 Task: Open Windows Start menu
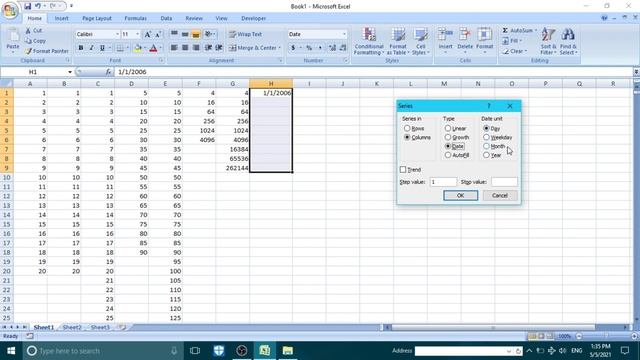pos(11,351)
